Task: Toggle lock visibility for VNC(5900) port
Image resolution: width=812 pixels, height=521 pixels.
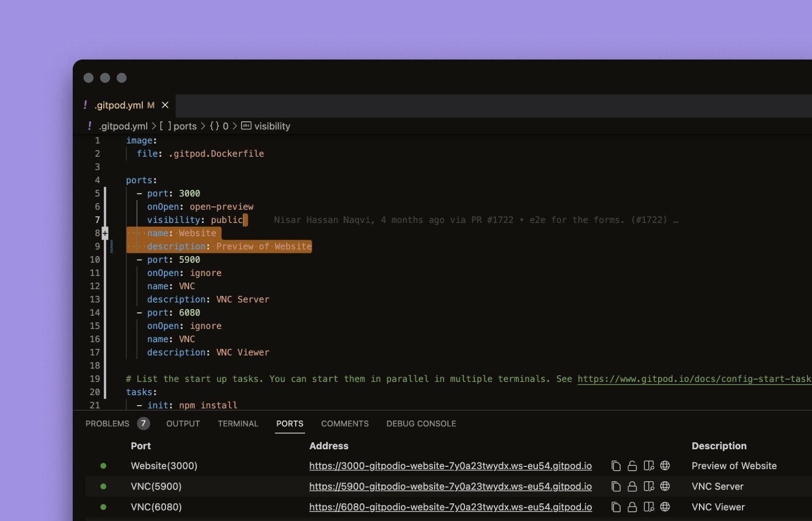Action: point(632,486)
